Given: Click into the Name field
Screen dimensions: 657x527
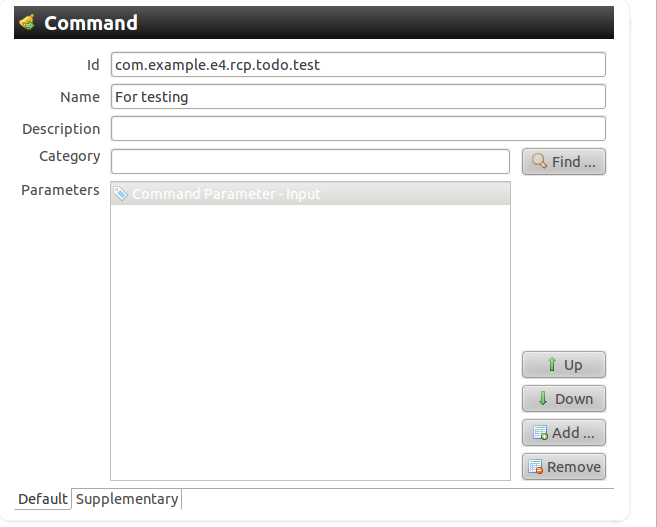Looking at the screenshot, I should (358, 97).
